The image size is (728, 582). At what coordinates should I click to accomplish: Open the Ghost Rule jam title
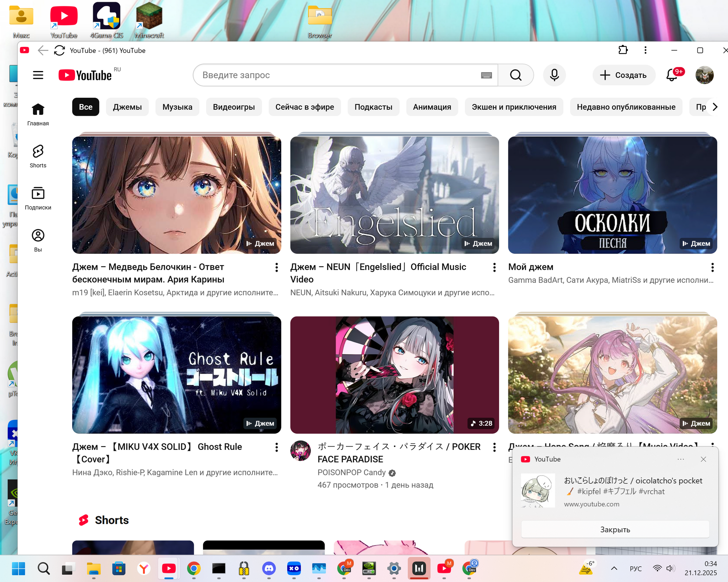(x=157, y=453)
